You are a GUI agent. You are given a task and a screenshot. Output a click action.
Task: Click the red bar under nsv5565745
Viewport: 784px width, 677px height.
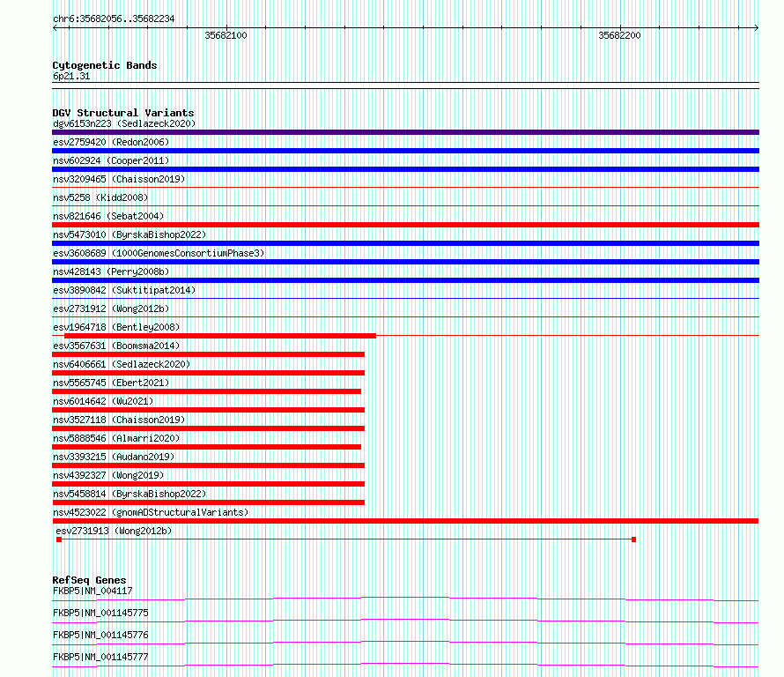point(206,391)
